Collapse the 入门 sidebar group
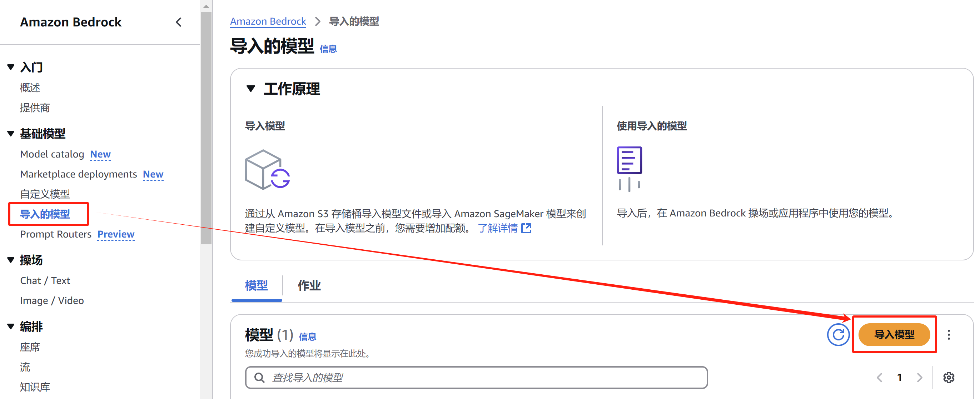980x399 pixels. [x=11, y=67]
